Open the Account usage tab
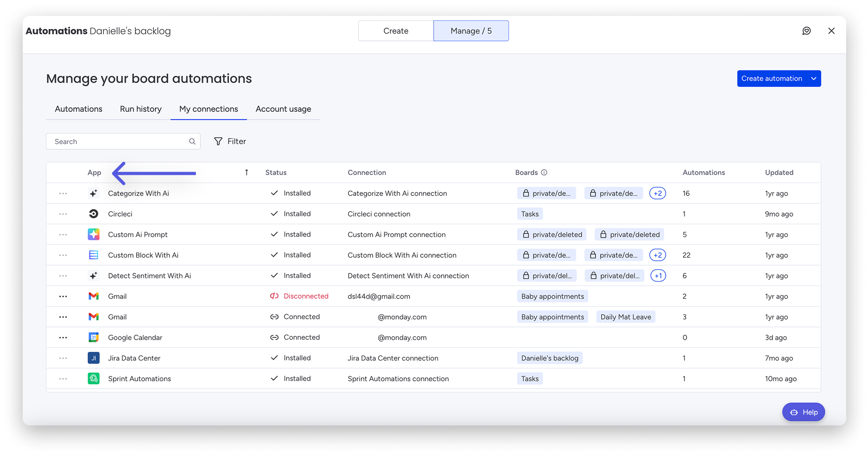This screenshot has height=455, width=868. pyautogui.click(x=283, y=109)
